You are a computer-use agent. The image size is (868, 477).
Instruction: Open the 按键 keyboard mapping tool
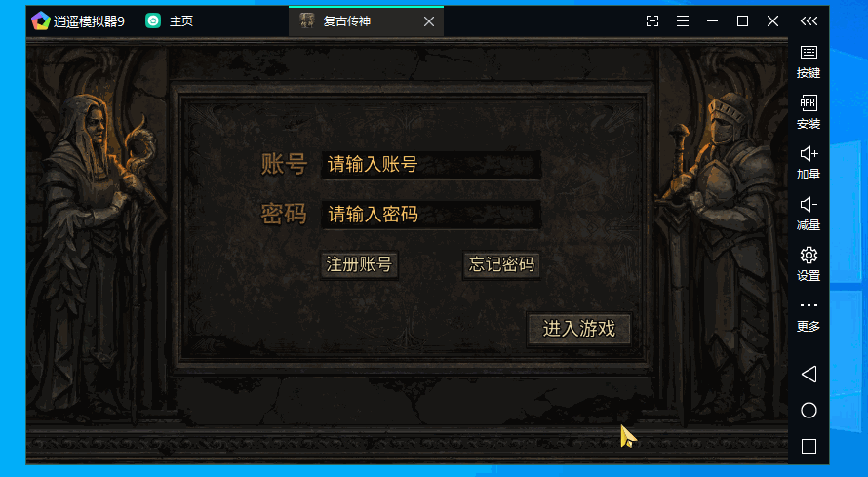pos(809,62)
